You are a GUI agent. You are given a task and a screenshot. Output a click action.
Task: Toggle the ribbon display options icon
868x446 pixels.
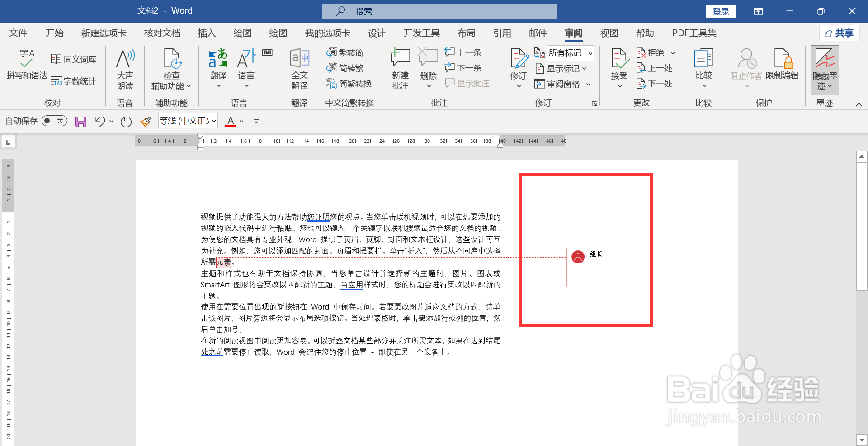pos(758,11)
